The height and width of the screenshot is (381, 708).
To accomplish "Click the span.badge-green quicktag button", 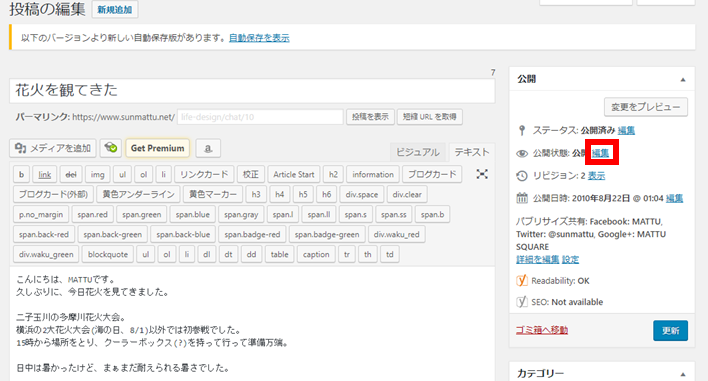I will pyautogui.click(x=327, y=234).
